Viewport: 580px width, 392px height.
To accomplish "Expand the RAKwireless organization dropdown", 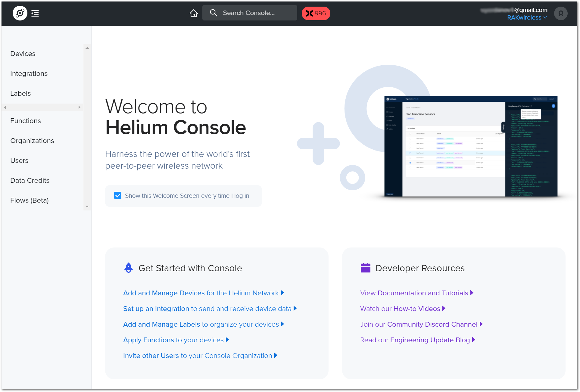I will (x=527, y=18).
